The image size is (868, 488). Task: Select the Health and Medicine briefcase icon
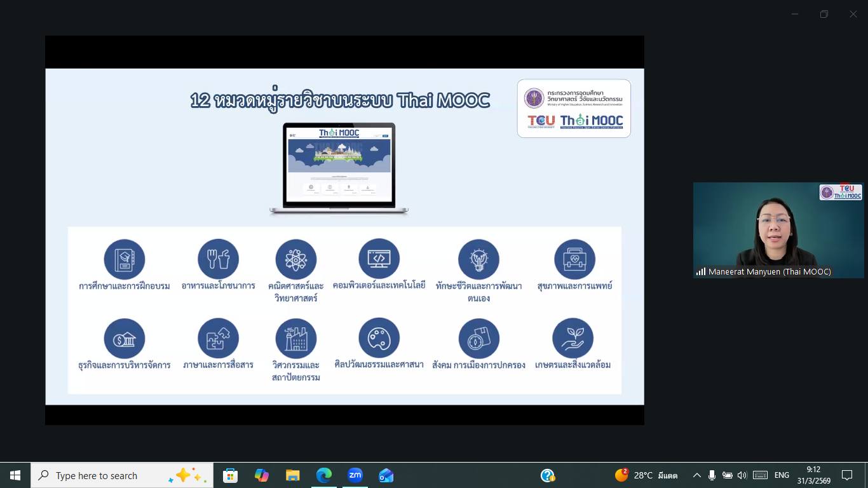click(x=574, y=259)
